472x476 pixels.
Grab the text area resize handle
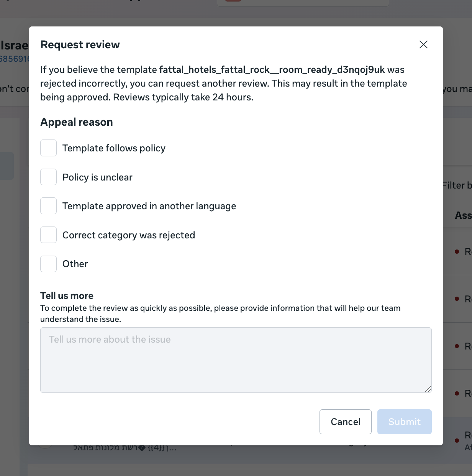[428, 389]
